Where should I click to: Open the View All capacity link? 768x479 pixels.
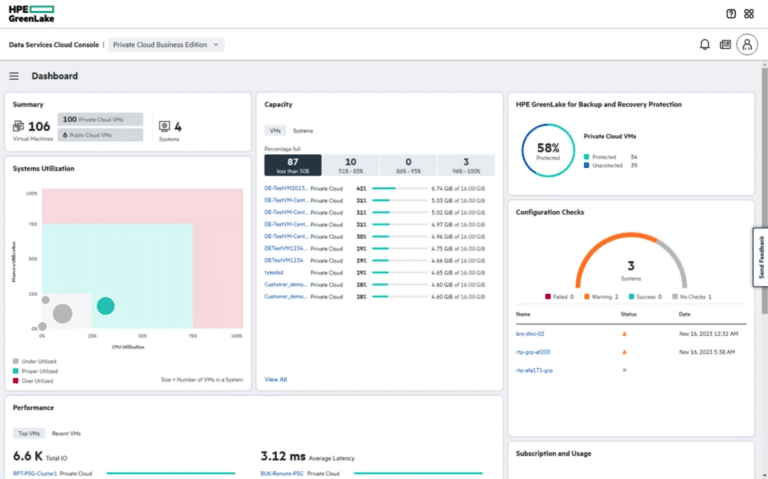point(276,380)
